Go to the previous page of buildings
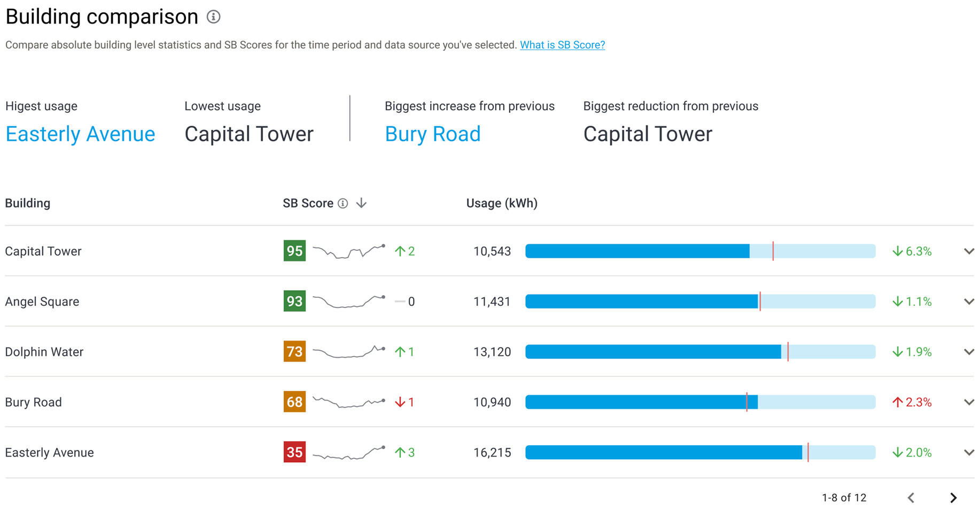 coord(911,498)
